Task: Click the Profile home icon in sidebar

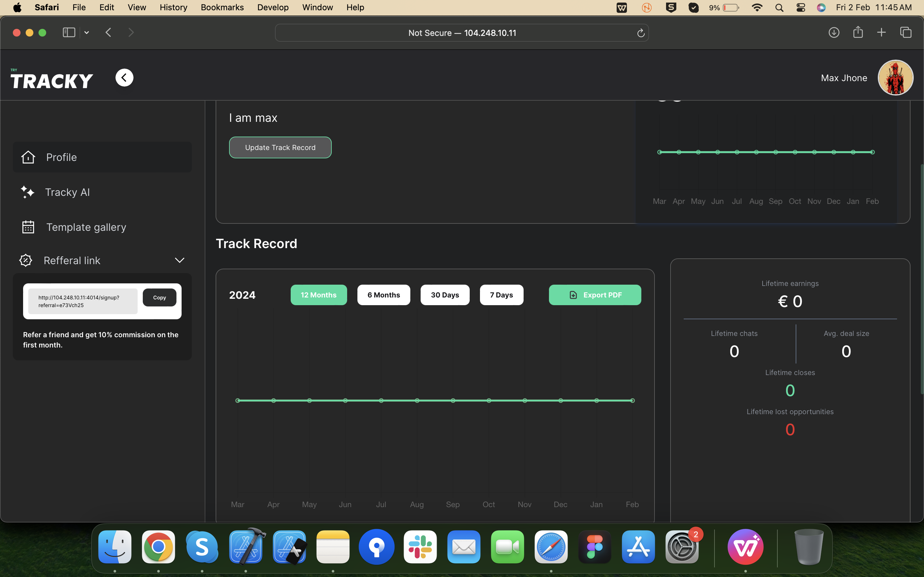Action: [x=28, y=157]
